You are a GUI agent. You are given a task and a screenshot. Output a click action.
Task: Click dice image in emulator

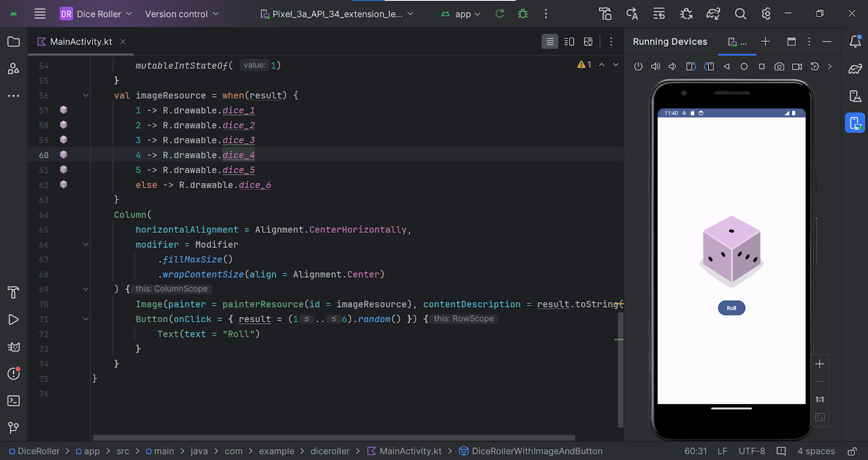click(x=731, y=252)
